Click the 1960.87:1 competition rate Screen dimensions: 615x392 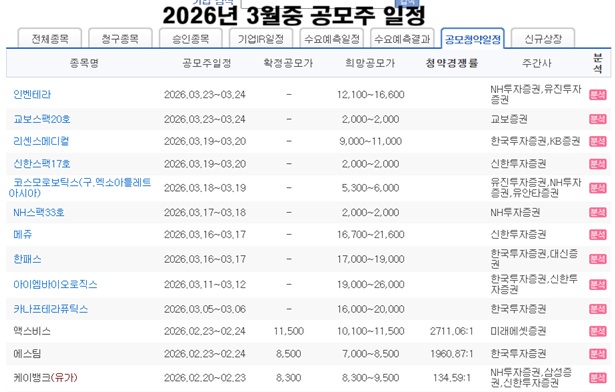click(x=451, y=354)
